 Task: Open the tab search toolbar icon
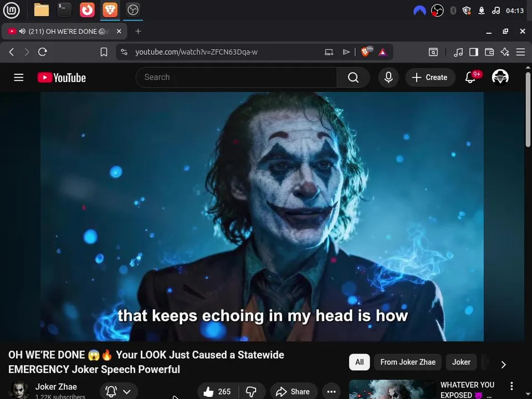tap(433, 52)
